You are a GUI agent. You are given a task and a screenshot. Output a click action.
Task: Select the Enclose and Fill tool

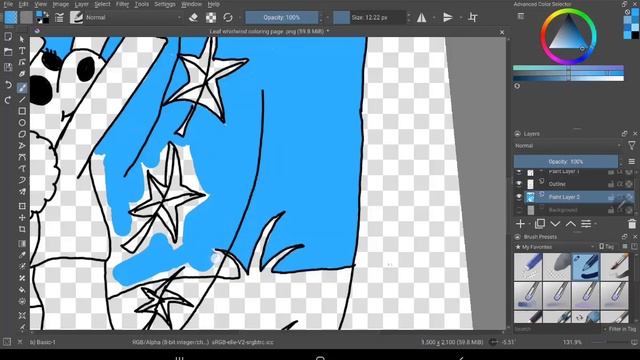coord(22,301)
